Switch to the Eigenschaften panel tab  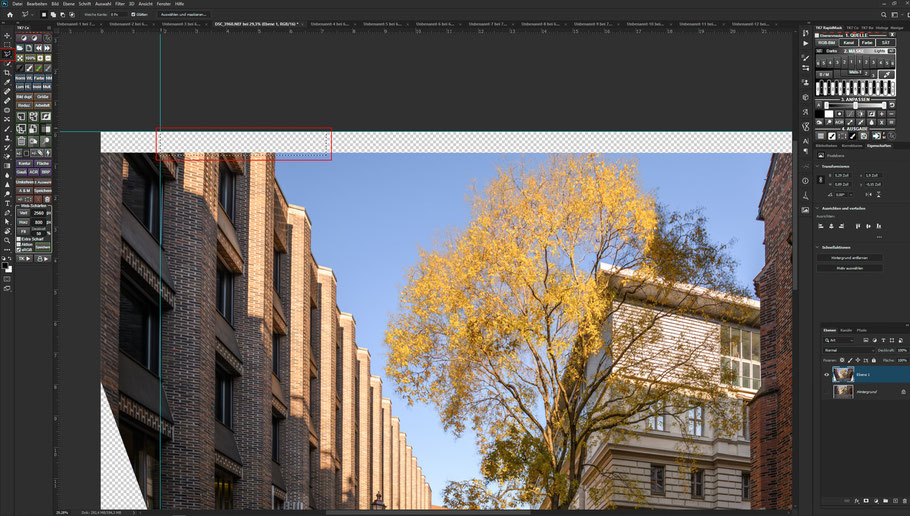[879, 146]
